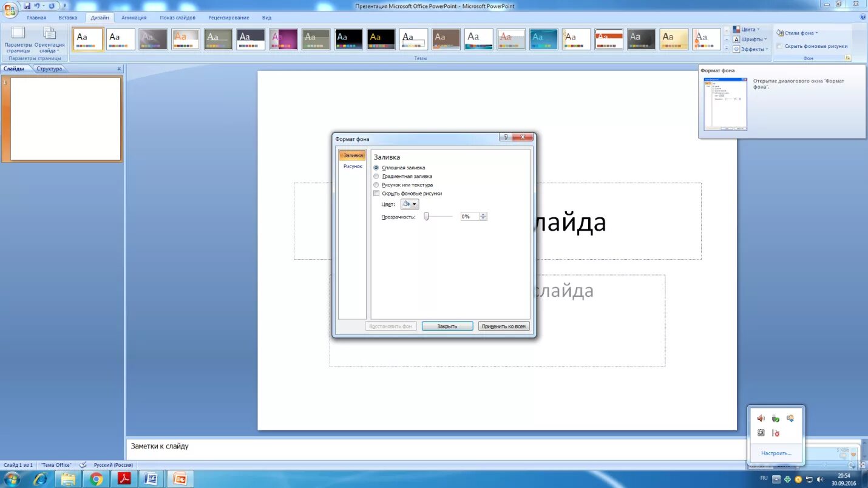Open the Windows Start button

(12, 479)
